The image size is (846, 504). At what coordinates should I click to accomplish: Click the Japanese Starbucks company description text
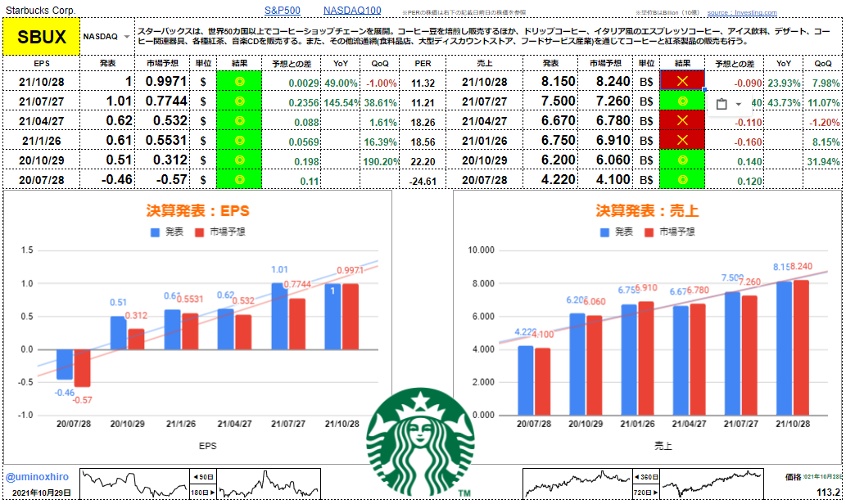point(483,36)
